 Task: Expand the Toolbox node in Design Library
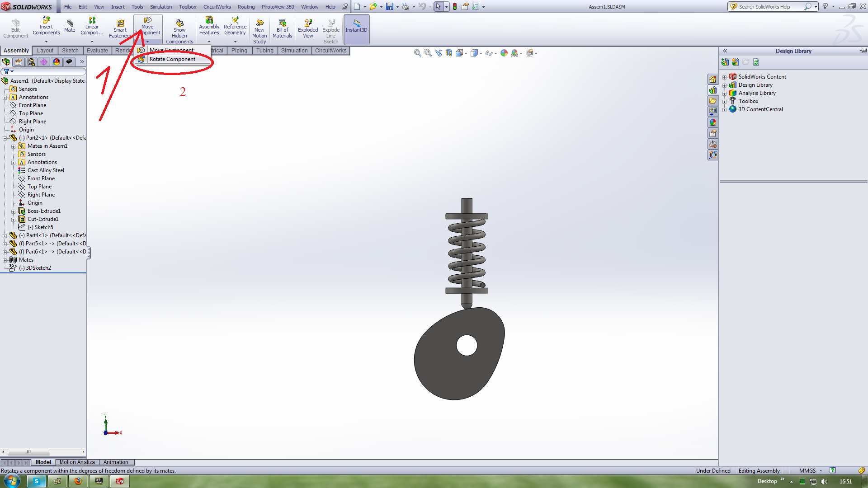[x=725, y=101]
